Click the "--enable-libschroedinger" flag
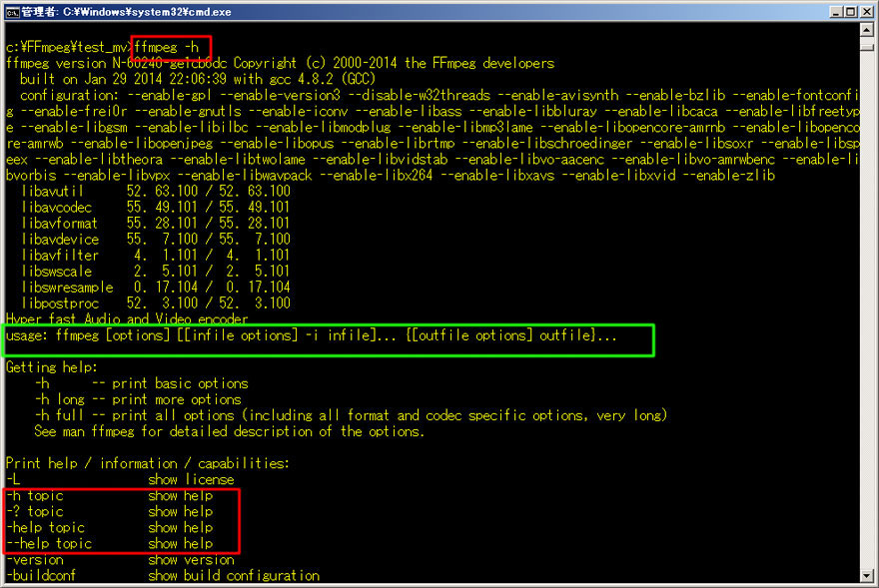The image size is (879, 588). [x=547, y=144]
